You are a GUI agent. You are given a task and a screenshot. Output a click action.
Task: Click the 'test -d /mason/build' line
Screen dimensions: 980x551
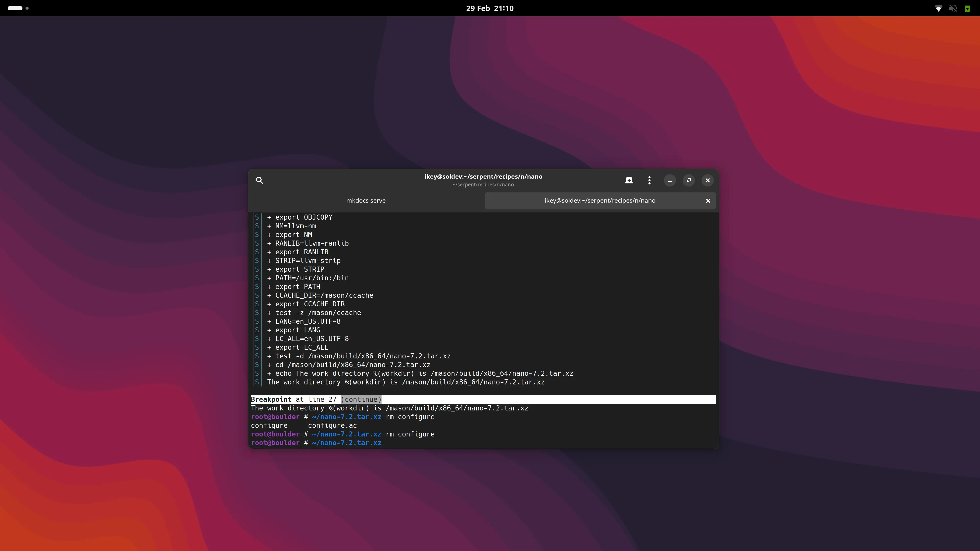(x=359, y=356)
